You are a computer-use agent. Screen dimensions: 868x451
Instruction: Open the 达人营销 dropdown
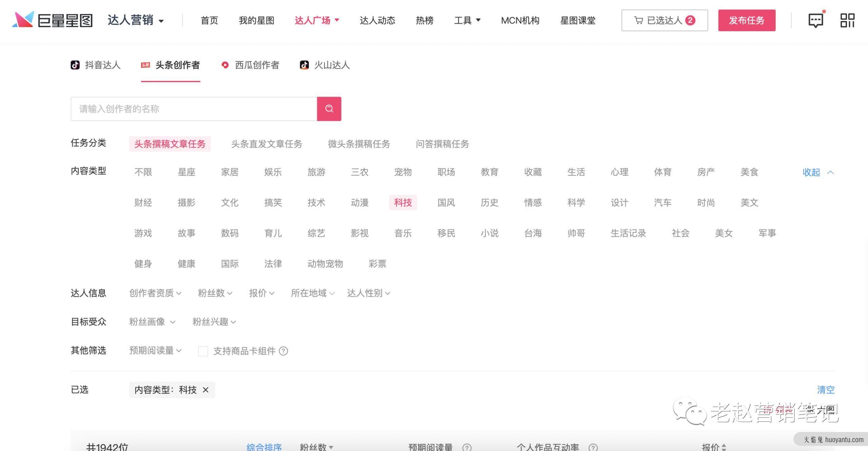136,20
